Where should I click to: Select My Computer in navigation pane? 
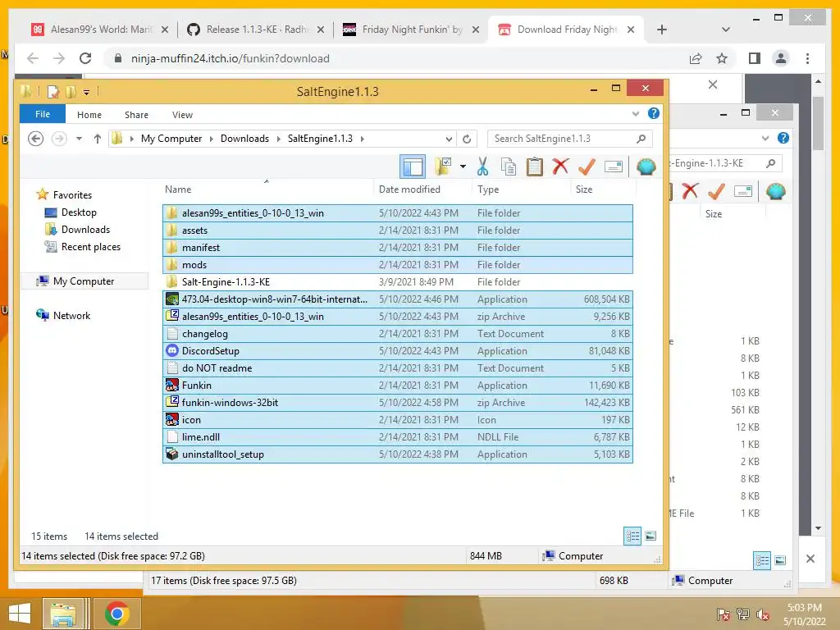pos(84,281)
